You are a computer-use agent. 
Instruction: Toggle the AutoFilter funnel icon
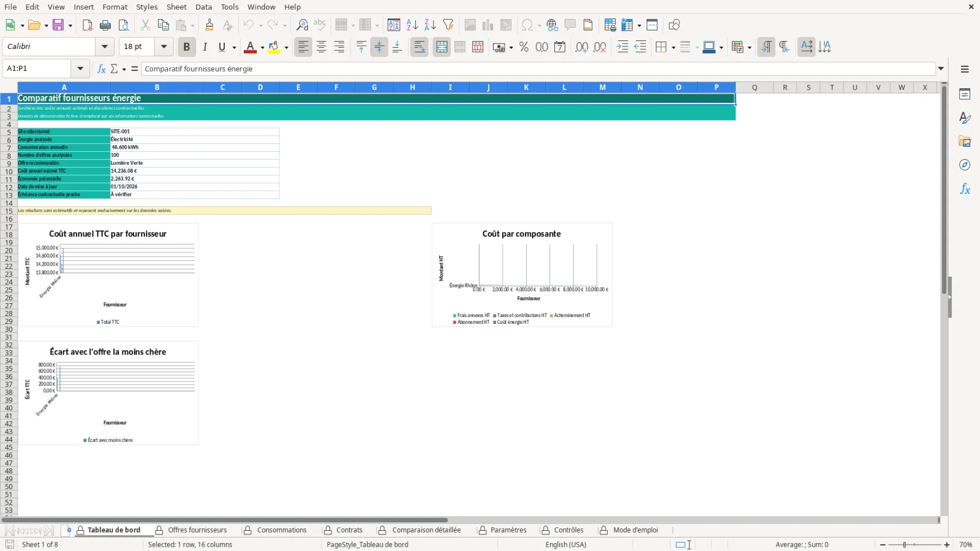pos(448,25)
